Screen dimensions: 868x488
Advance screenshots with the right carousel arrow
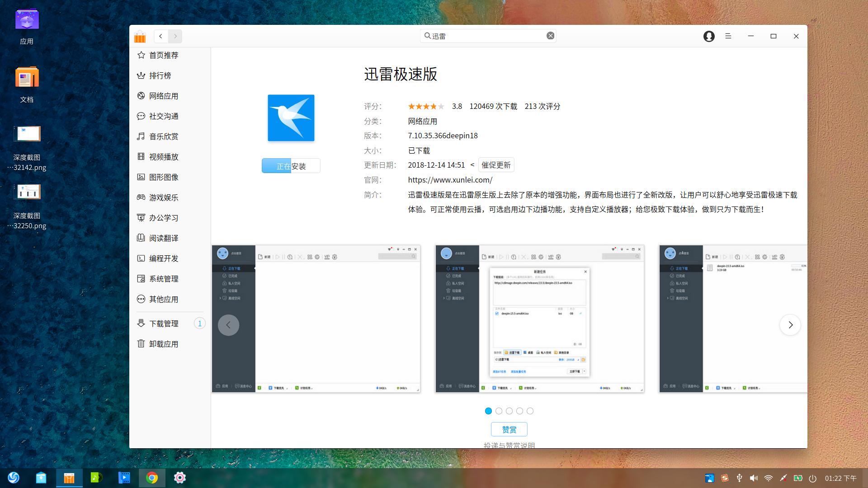[790, 324]
